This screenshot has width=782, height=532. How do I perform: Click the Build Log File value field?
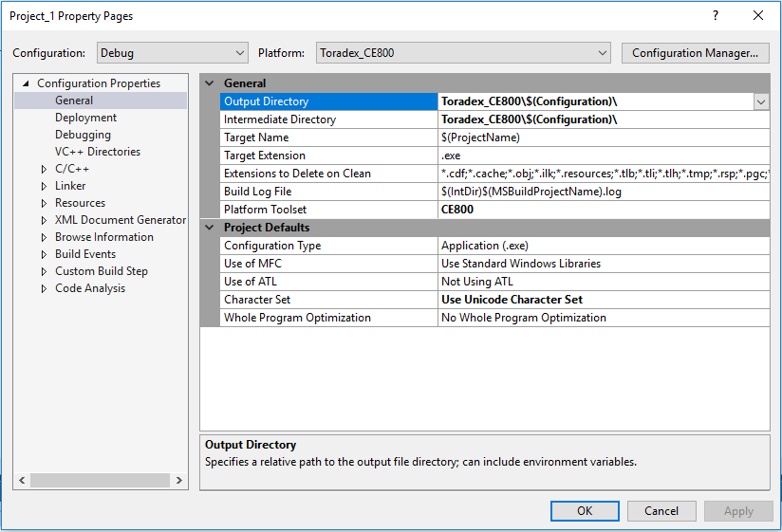(x=604, y=192)
